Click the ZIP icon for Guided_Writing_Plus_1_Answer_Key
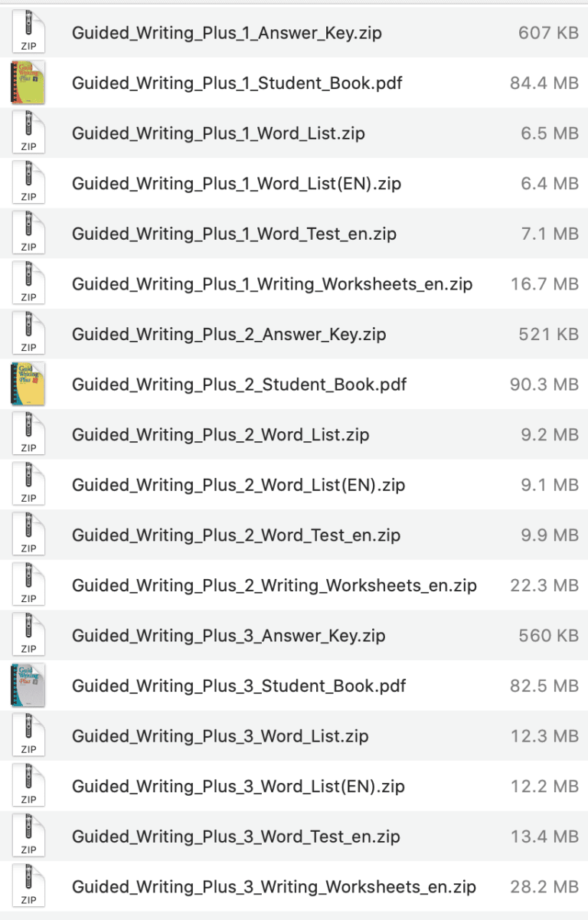This screenshot has width=588, height=920. [28, 32]
